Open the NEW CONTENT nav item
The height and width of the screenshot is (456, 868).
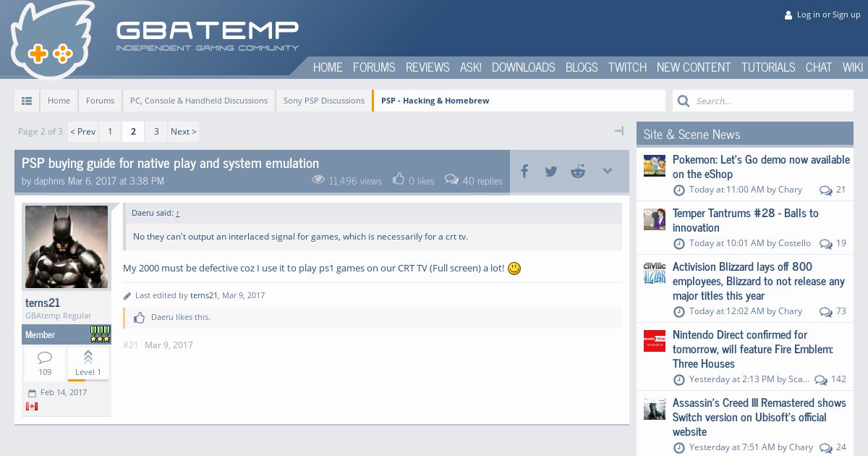tap(694, 67)
